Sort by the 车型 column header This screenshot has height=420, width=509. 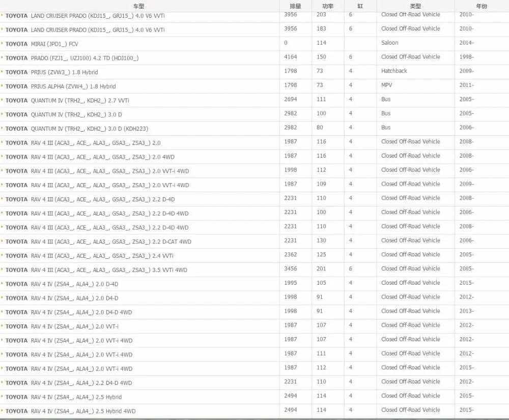(139, 6)
